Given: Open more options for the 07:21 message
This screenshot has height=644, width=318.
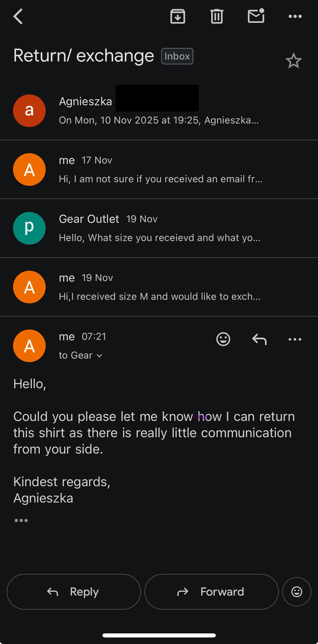Looking at the screenshot, I should coord(295,339).
